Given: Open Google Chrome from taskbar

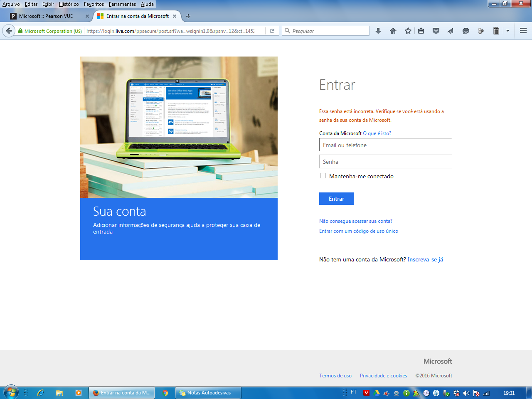Looking at the screenshot, I should tap(165, 393).
